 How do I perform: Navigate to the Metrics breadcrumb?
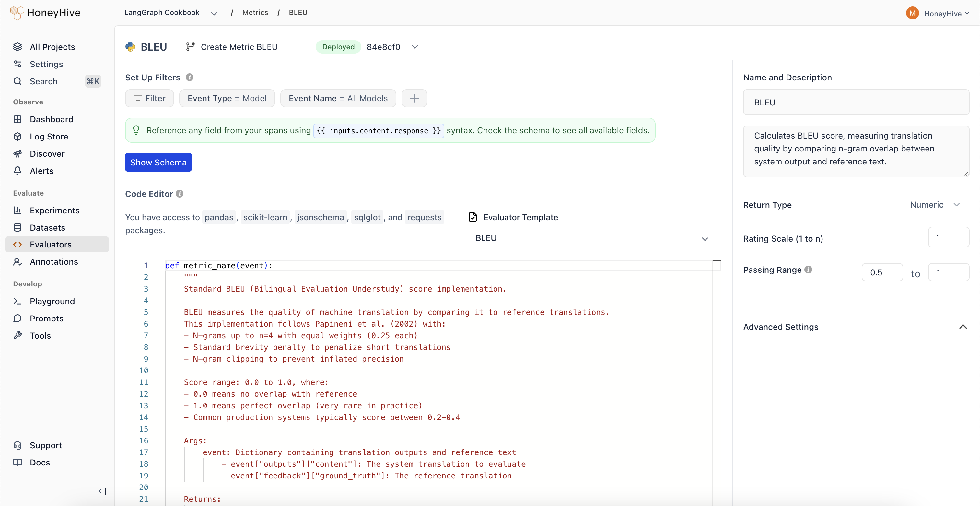(x=255, y=12)
